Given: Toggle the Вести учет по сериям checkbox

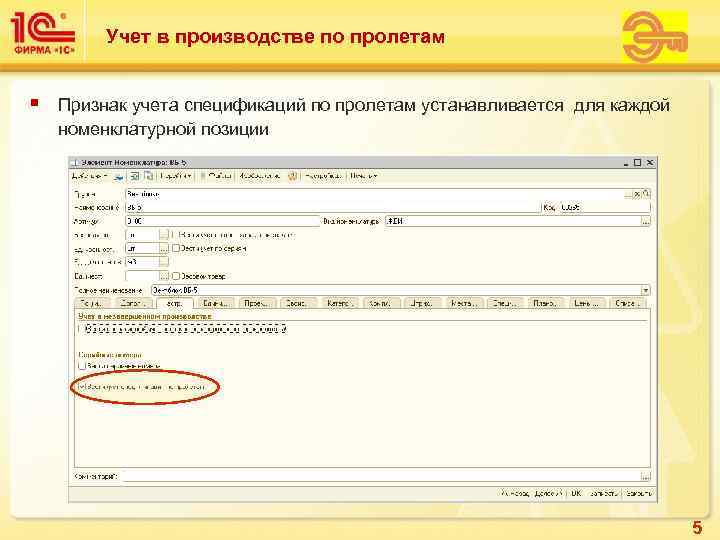Looking at the screenshot, I should 175,248.
